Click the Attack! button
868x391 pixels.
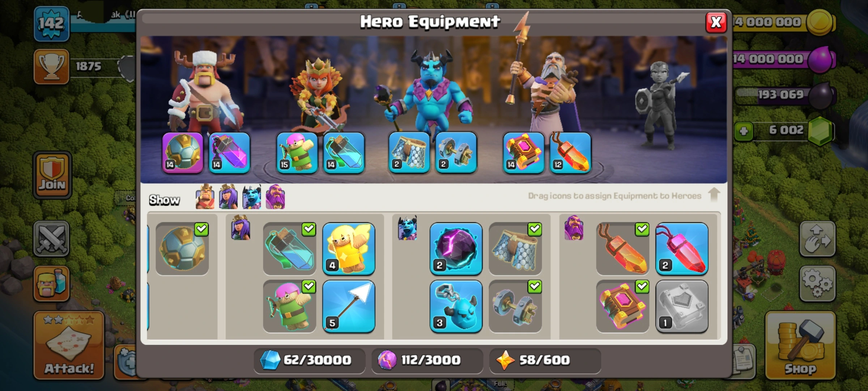coord(69,345)
